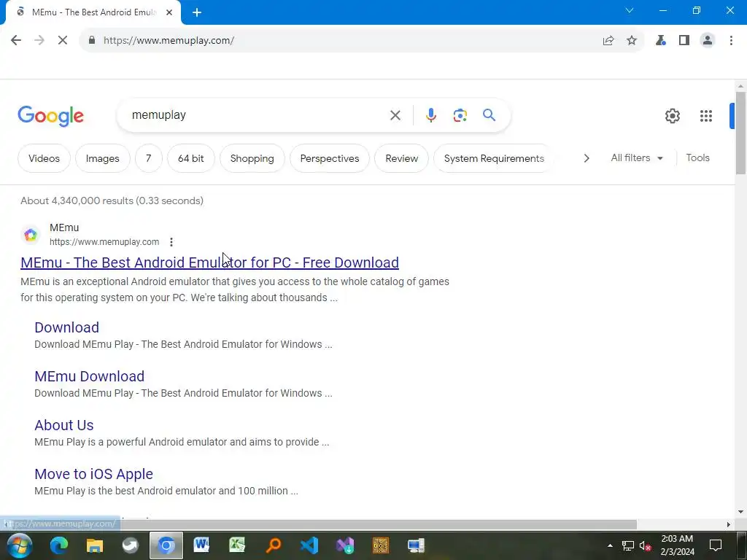Image resolution: width=747 pixels, height=560 pixels.
Task: Open the notification center icon
Action: [715, 545]
